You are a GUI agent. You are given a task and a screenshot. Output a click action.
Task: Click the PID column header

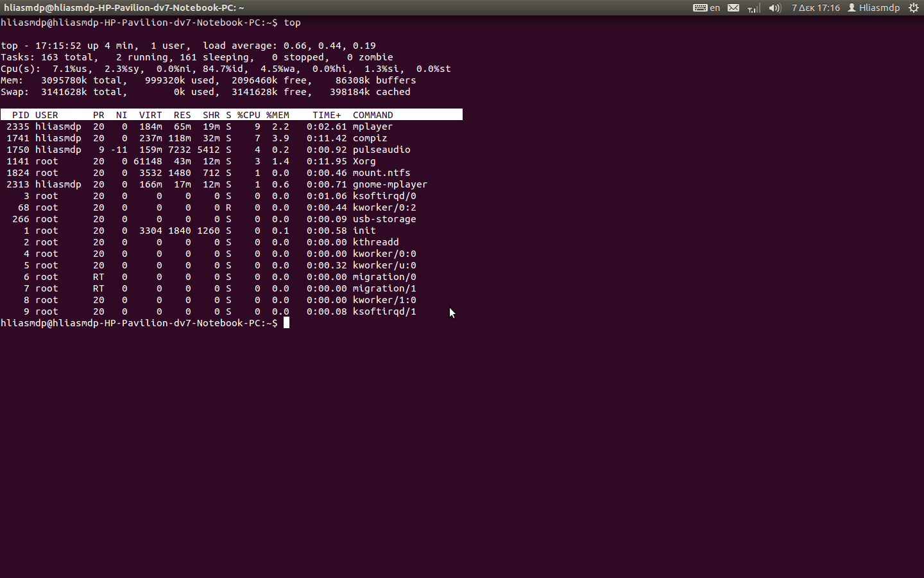pyautogui.click(x=21, y=115)
